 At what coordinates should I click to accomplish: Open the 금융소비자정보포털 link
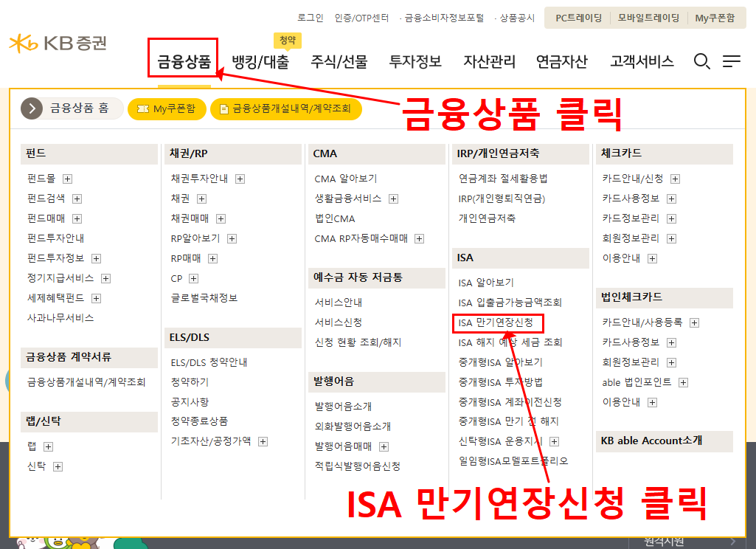[x=443, y=18]
